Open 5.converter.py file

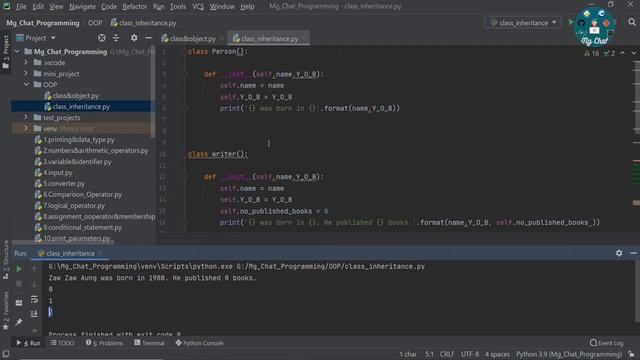pos(64,184)
